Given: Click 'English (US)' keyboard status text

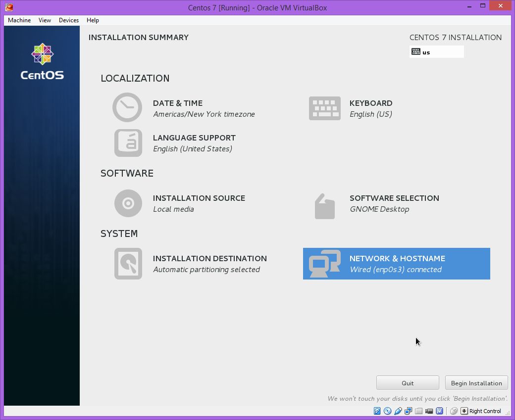Looking at the screenshot, I should click(x=371, y=114).
